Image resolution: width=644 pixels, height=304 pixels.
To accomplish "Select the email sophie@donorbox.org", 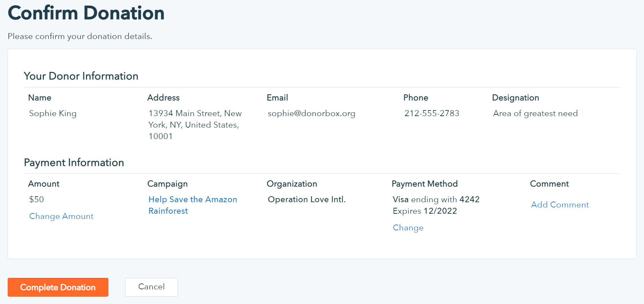I will (x=311, y=113).
